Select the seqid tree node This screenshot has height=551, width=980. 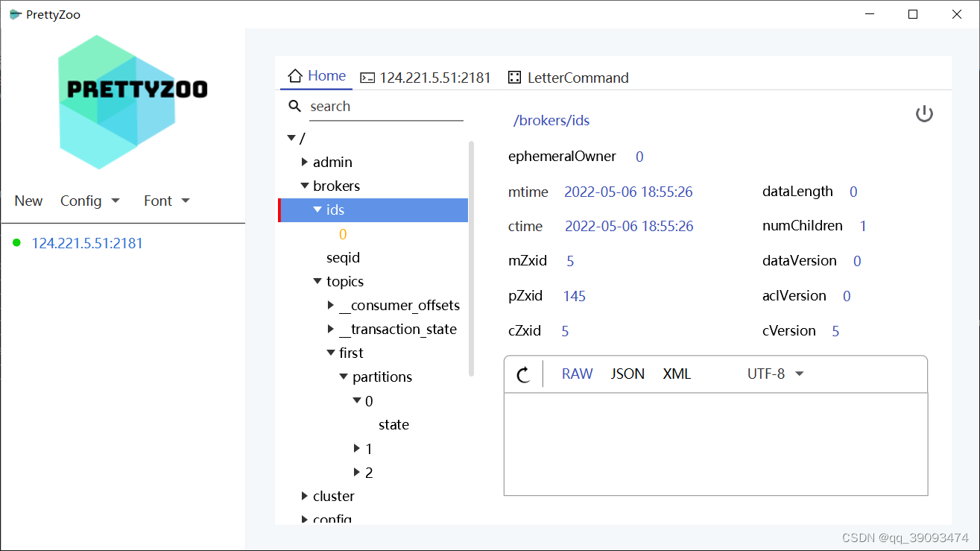343,257
